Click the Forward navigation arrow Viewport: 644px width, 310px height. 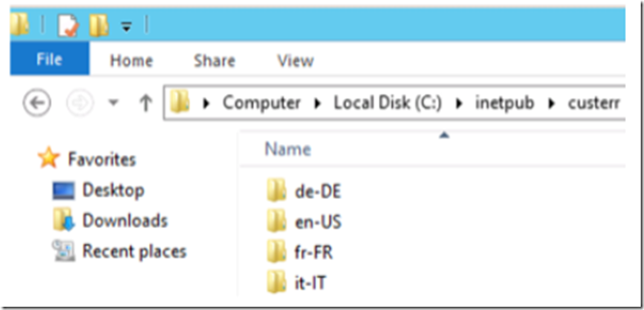[80, 102]
